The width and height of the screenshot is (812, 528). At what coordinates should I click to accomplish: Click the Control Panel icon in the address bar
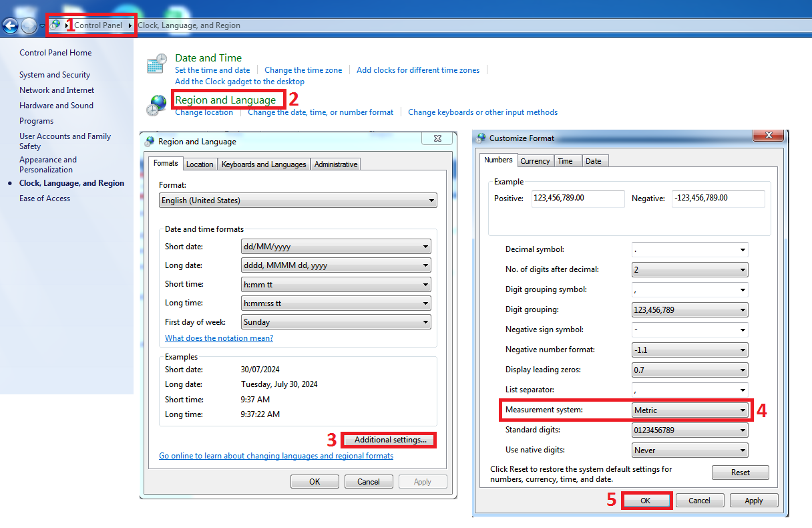[55, 25]
